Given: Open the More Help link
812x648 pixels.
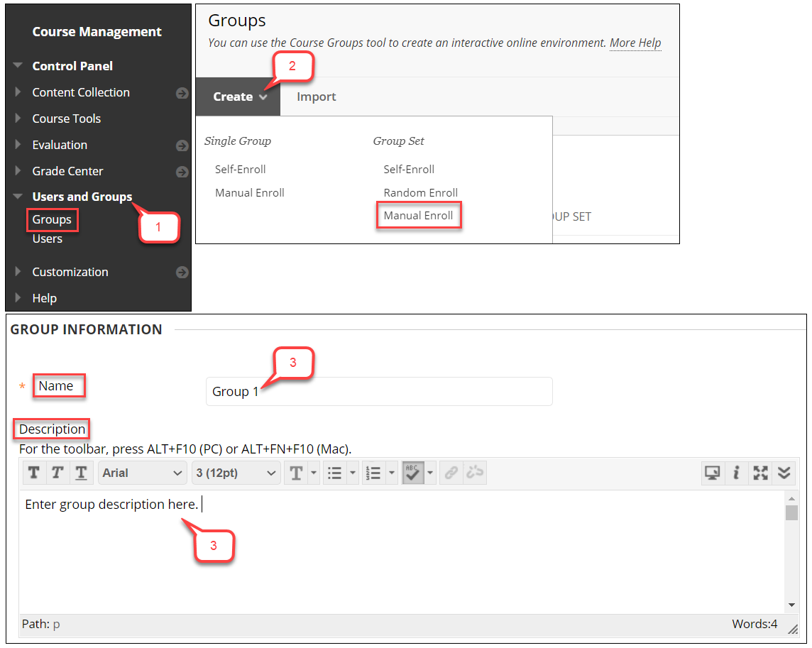Looking at the screenshot, I should [x=635, y=43].
